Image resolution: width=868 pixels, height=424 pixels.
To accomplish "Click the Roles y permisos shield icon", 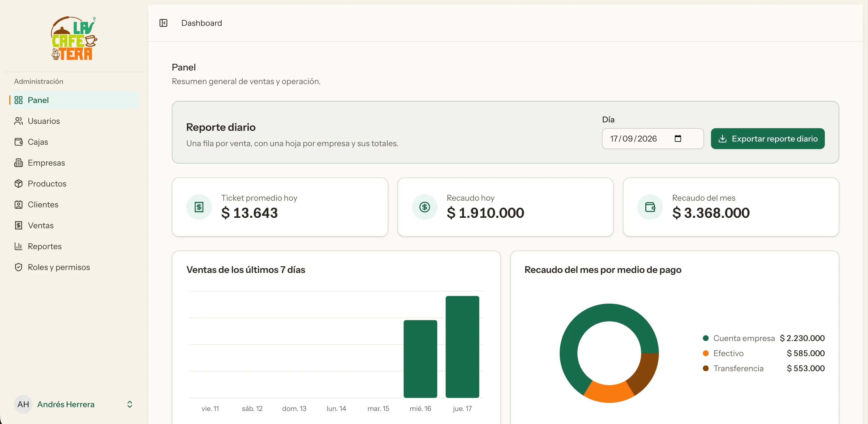I will click(x=19, y=267).
